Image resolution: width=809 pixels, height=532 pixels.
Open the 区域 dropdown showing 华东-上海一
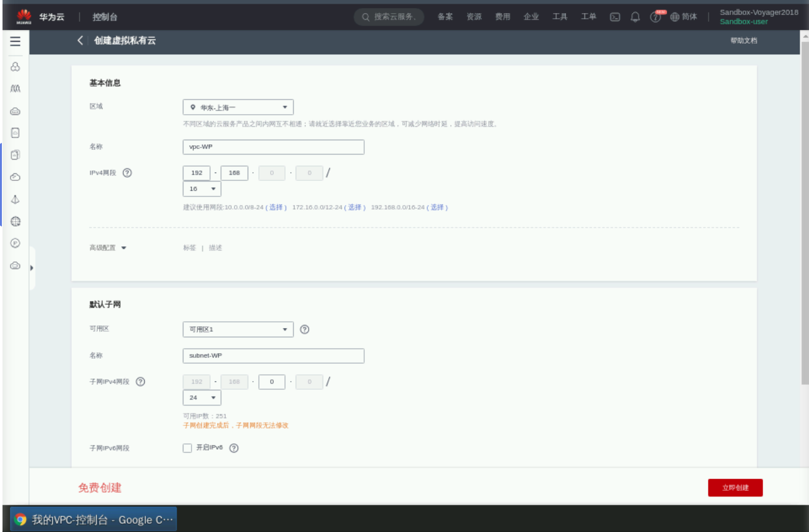tap(238, 107)
